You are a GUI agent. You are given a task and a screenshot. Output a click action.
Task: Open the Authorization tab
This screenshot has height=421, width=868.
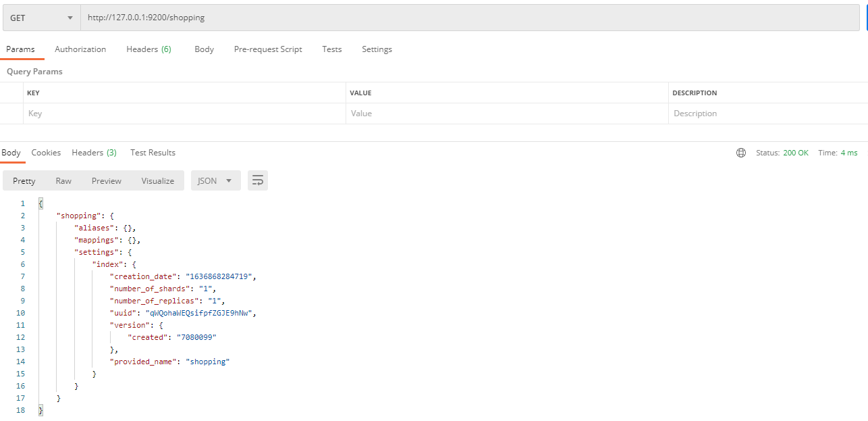80,49
